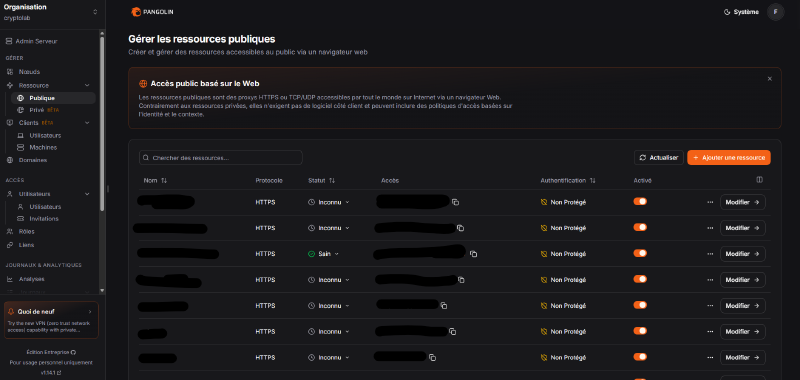Follow the Édition Entreprise GitHub link
Viewport: 800px width, 380px height.
click(51, 352)
